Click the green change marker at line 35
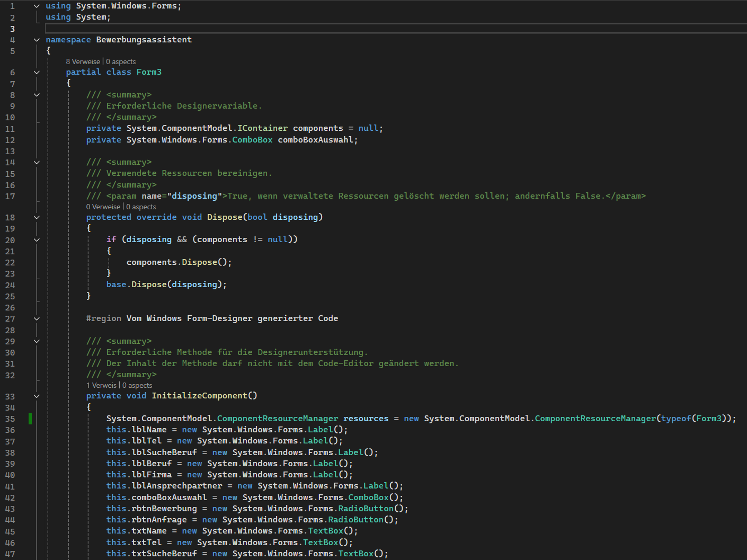The height and width of the screenshot is (560, 747). (x=30, y=419)
